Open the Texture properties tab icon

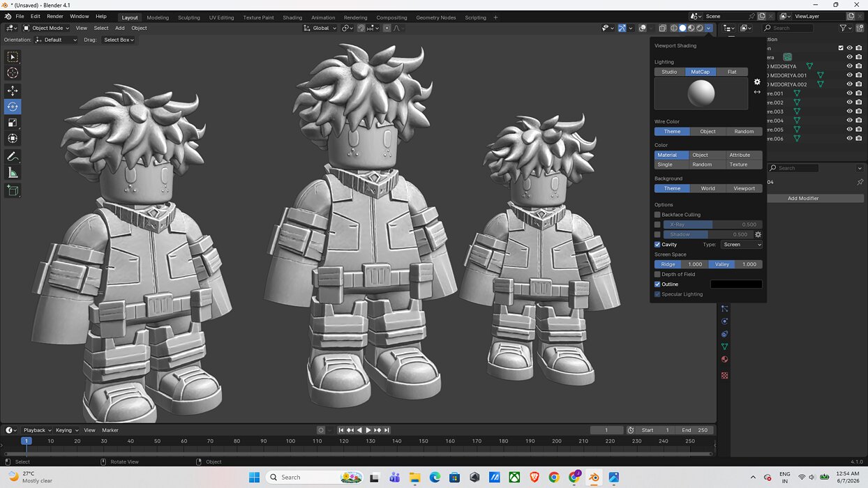724,375
